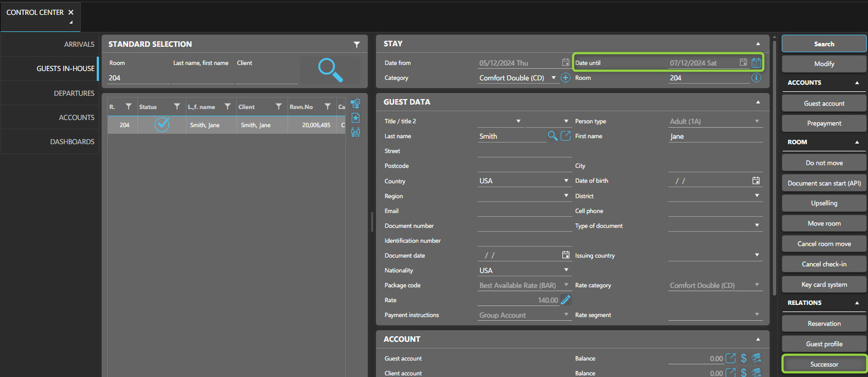The image size is (868, 377).
Task: Click the family group icon beside the results table
Action: tap(356, 133)
